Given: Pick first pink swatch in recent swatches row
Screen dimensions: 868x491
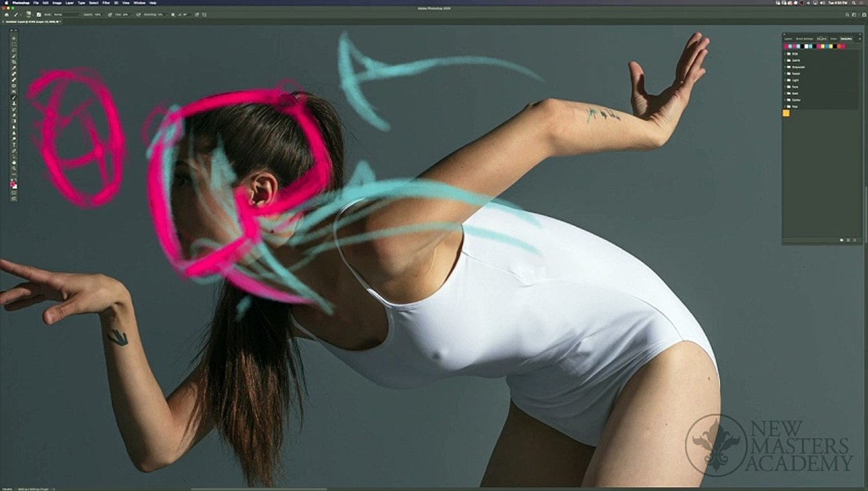Looking at the screenshot, I should click(786, 46).
